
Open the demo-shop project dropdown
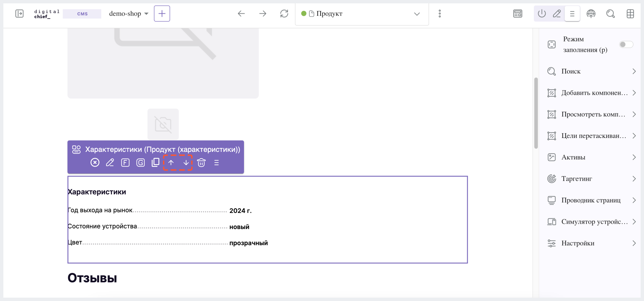129,13
